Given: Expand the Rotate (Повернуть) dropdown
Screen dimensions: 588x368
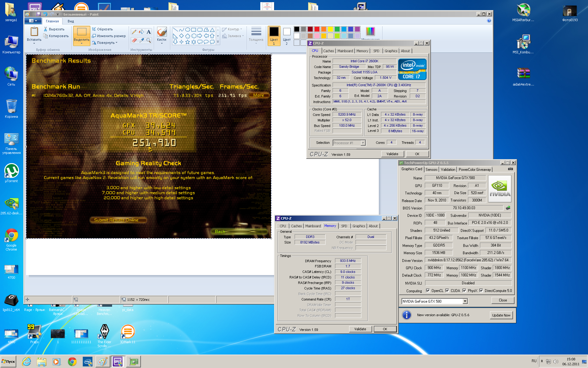Looking at the screenshot, I should pos(117,43).
